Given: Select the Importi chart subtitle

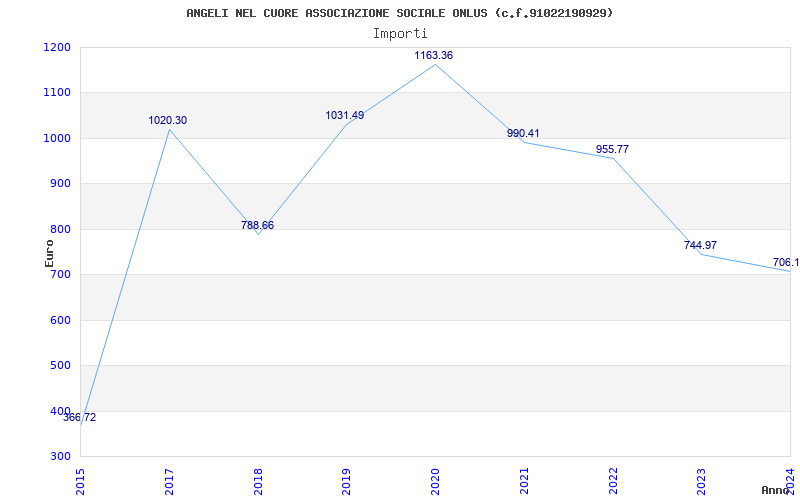Looking at the screenshot, I should [x=400, y=33].
